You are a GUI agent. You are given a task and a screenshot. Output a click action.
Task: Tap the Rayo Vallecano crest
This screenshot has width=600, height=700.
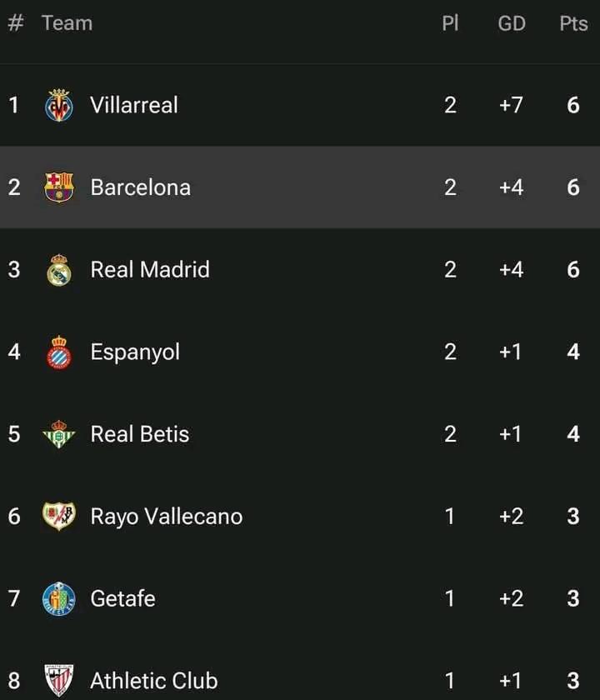coord(59,516)
